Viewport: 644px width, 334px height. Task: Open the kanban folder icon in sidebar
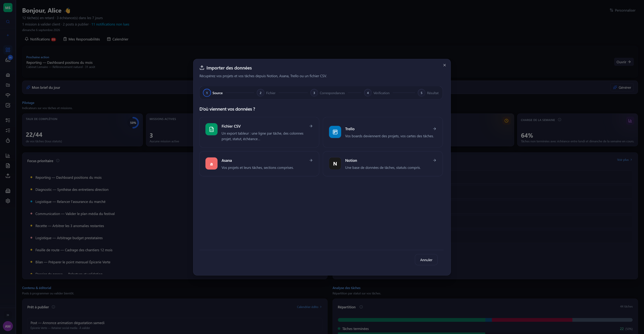(8, 85)
